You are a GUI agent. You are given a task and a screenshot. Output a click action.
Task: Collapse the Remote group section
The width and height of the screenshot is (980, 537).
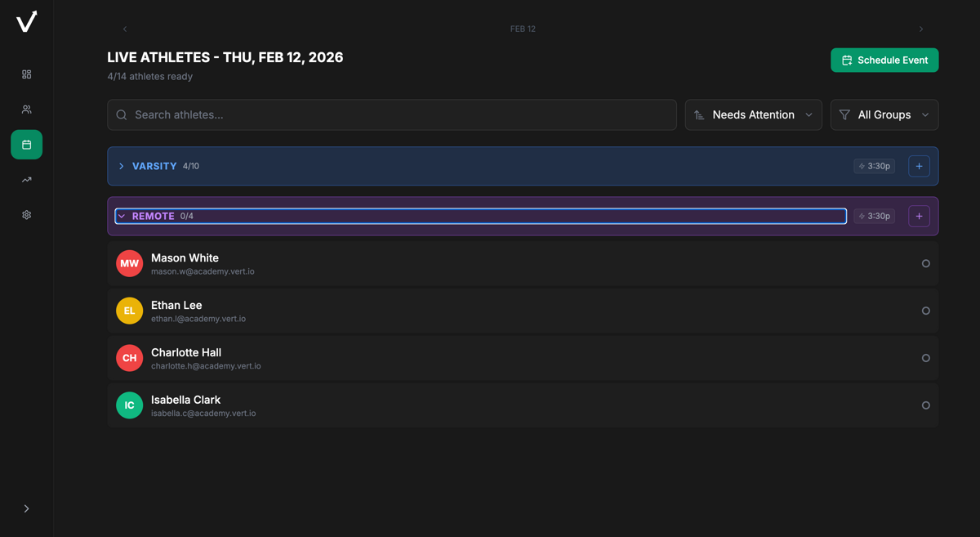click(x=122, y=217)
